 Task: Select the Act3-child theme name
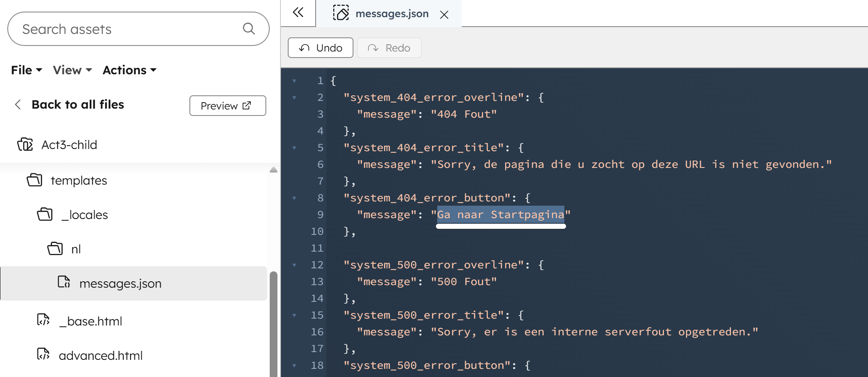click(69, 145)
